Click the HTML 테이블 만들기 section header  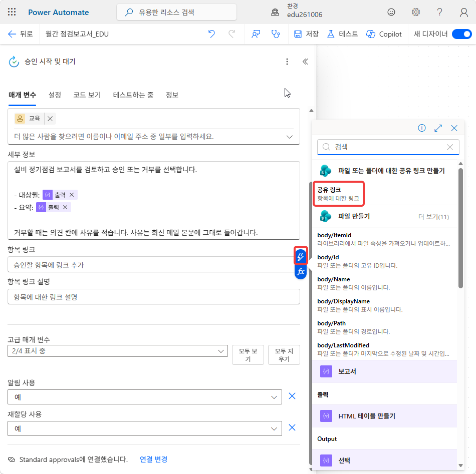point(385,416)
